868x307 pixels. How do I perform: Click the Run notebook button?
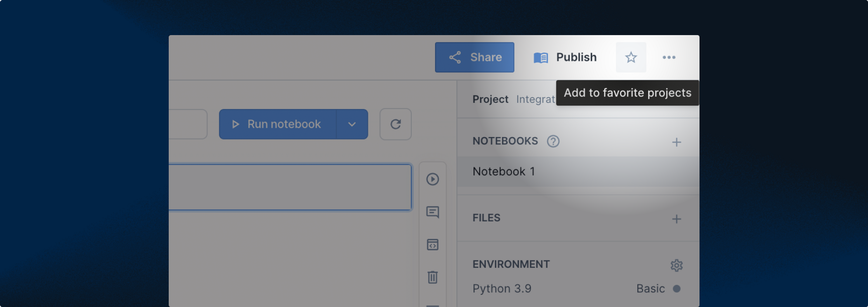click(x=278, y=124)
